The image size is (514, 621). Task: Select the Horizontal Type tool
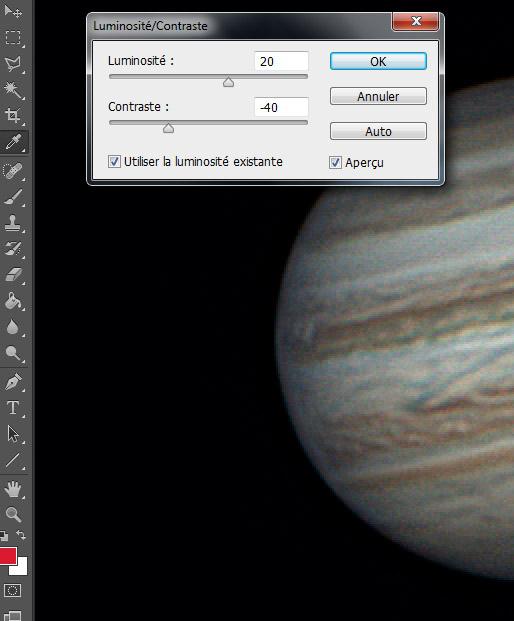tap(13, 408)
